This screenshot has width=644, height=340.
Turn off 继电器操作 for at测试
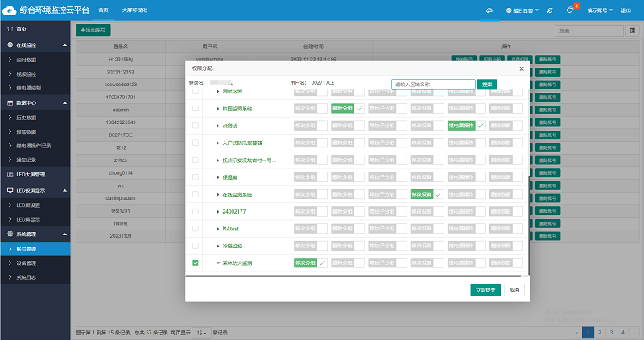pos(466,126)
